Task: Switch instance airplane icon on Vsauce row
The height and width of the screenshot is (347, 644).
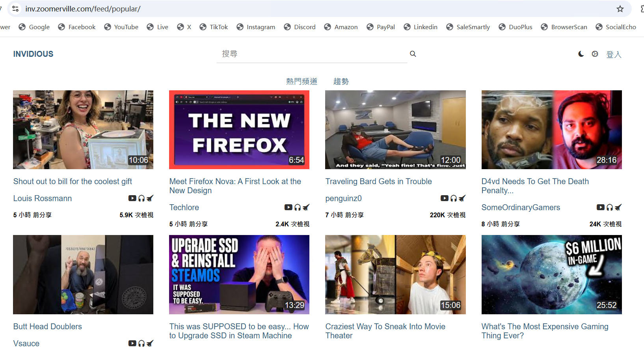Action: tap(150, 343)
